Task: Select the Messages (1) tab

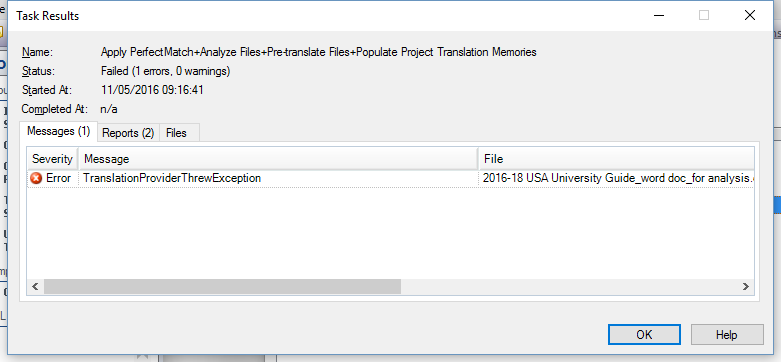Action: coord(58,131)
